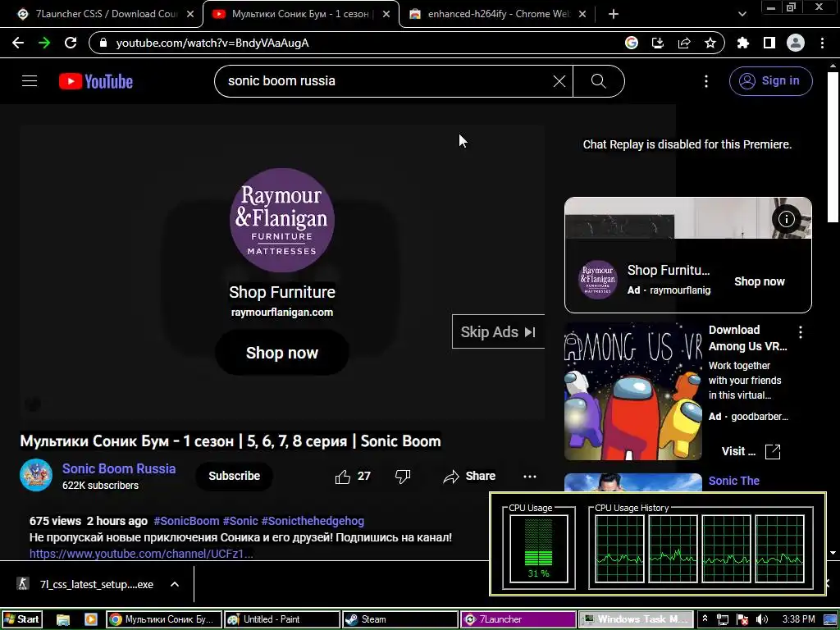This screenshot has height=630, width=840.
Task: Select the Мультики Соник Бум tab
Action: 301,14
